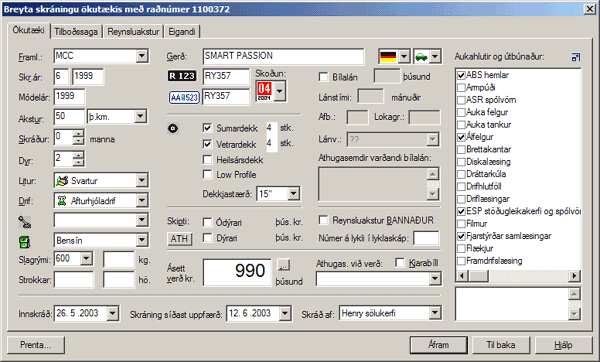
Task: Open the Litur color dropdown
Action: pos(142,180)
